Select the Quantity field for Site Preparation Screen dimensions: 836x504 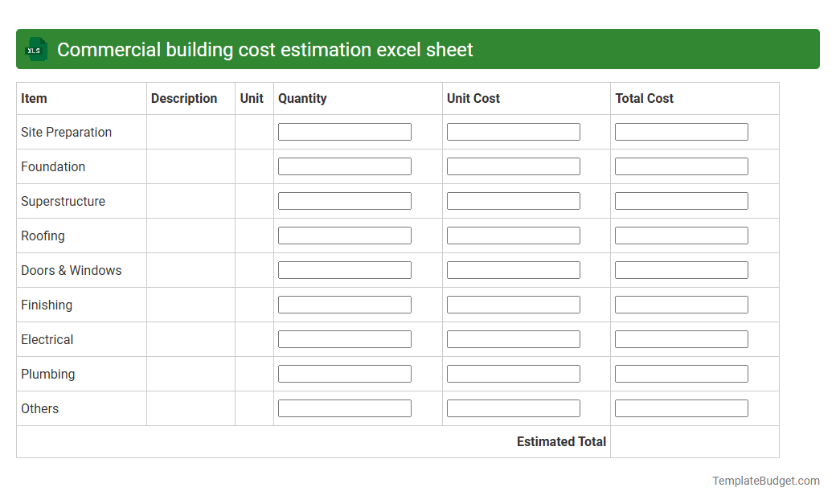pyautogui.click(x=344, y=131)
